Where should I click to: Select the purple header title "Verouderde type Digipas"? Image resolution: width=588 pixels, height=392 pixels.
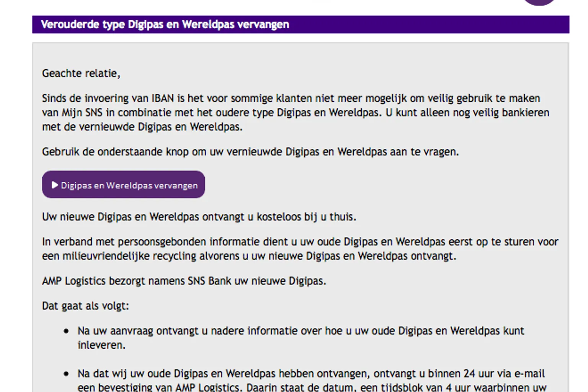pos(165,24)
